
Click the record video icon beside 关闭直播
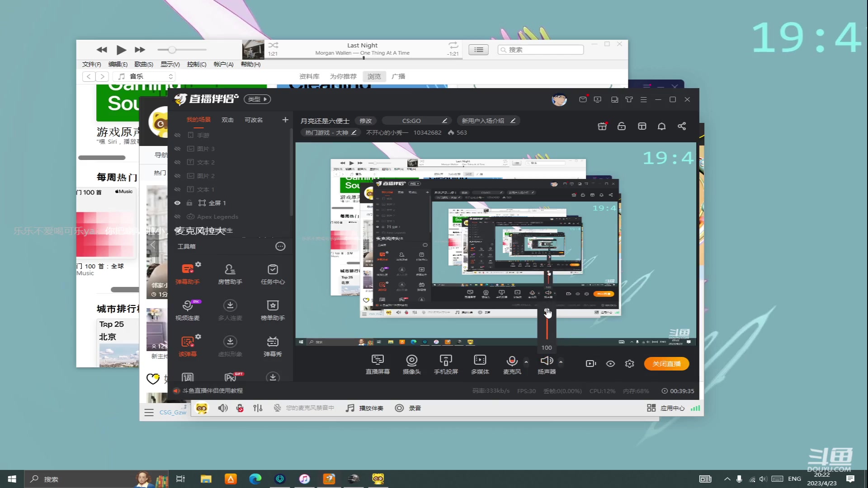coord(591,364)
